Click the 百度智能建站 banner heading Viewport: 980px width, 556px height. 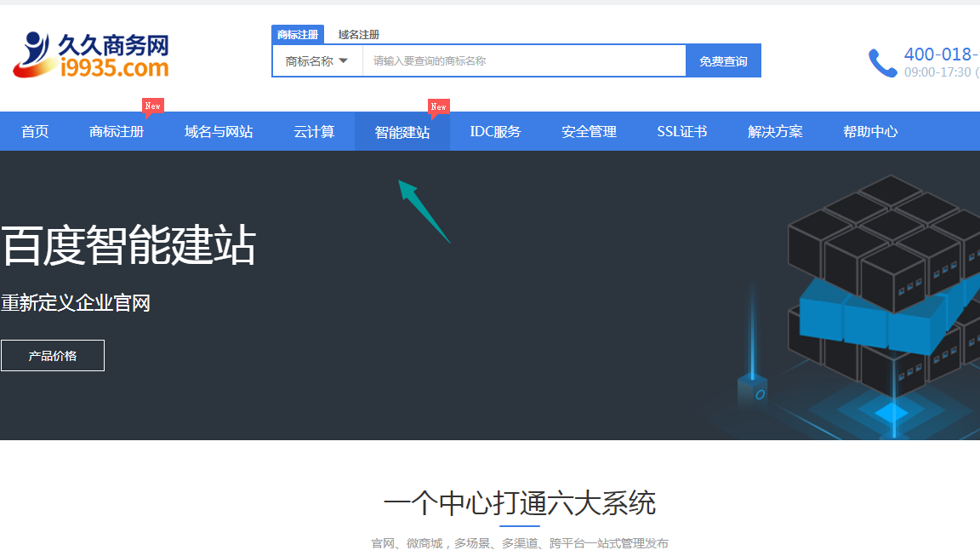pyautogui.click(x=128, y=245)
